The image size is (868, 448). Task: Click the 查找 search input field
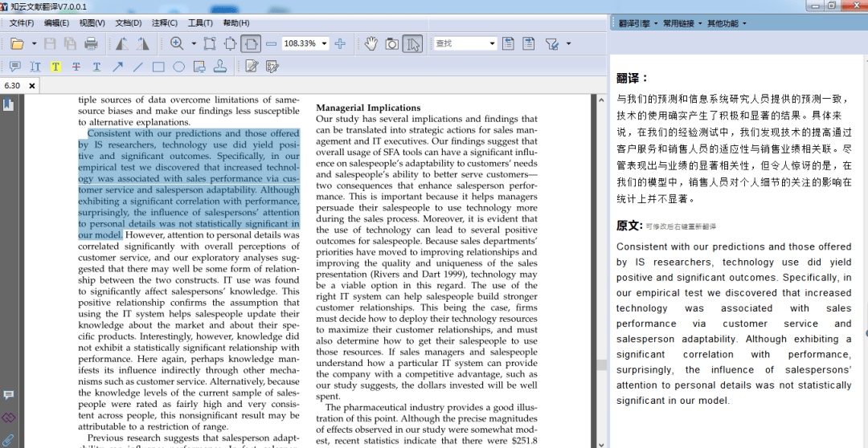point(461,43)
